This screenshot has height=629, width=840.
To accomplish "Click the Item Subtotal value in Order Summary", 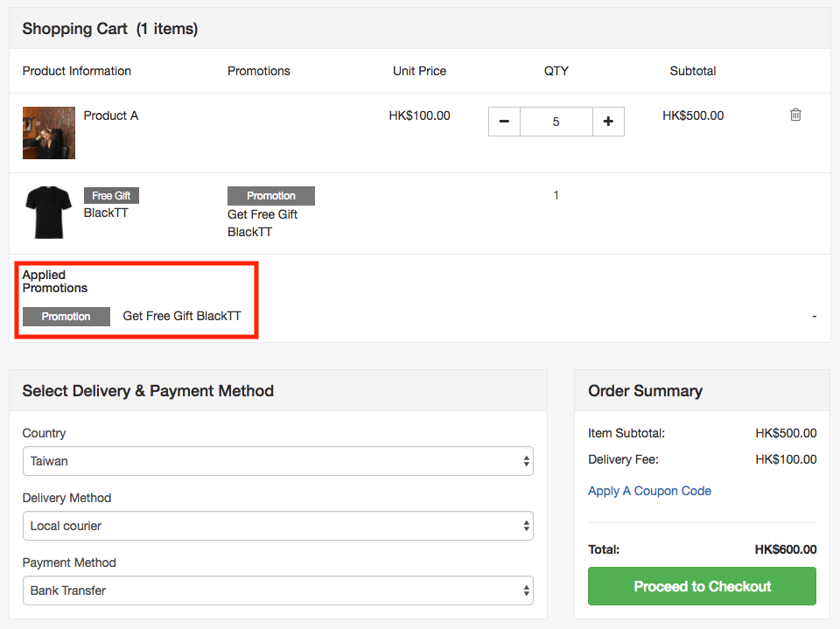I will coord(786,433).
